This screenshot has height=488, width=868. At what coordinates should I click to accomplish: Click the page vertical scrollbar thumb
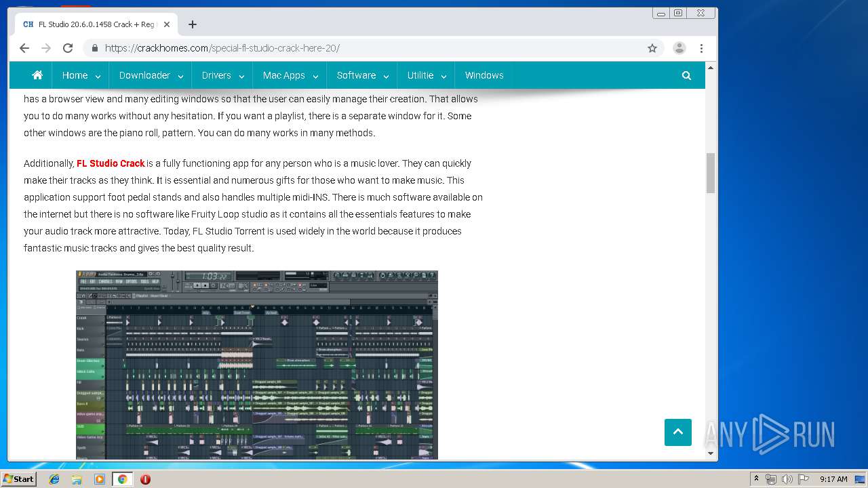tap(711, 173)
